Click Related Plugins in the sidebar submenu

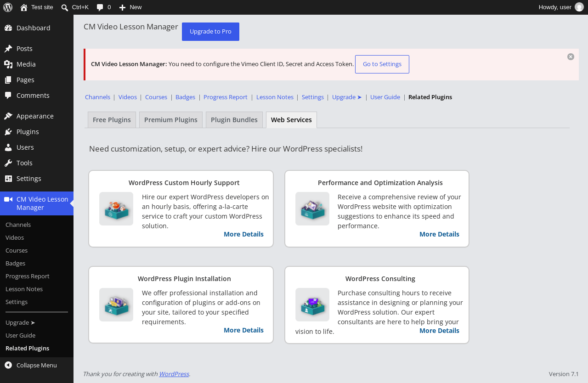click(37, 348)
